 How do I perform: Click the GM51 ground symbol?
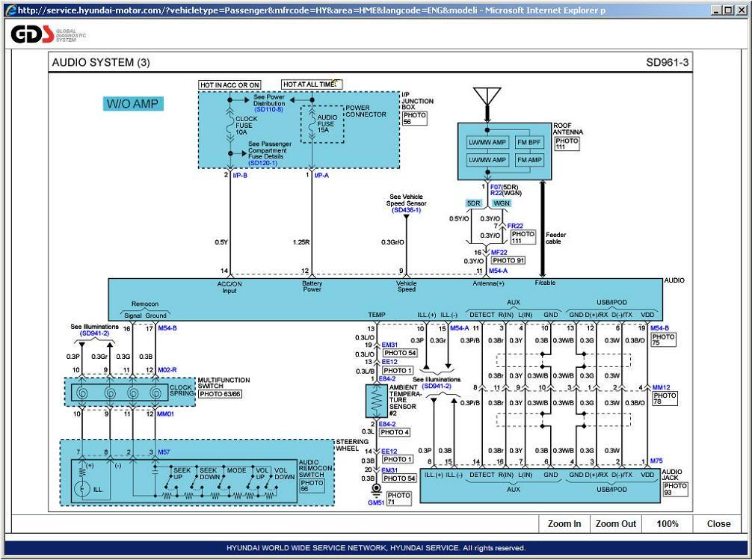(376, 490)
